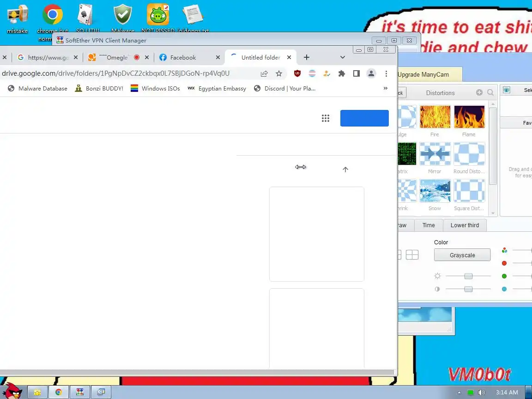This screenshot has width=532, height=399.
Task: Bookmark this page with star icon
Action: click(x=279, y=73)
